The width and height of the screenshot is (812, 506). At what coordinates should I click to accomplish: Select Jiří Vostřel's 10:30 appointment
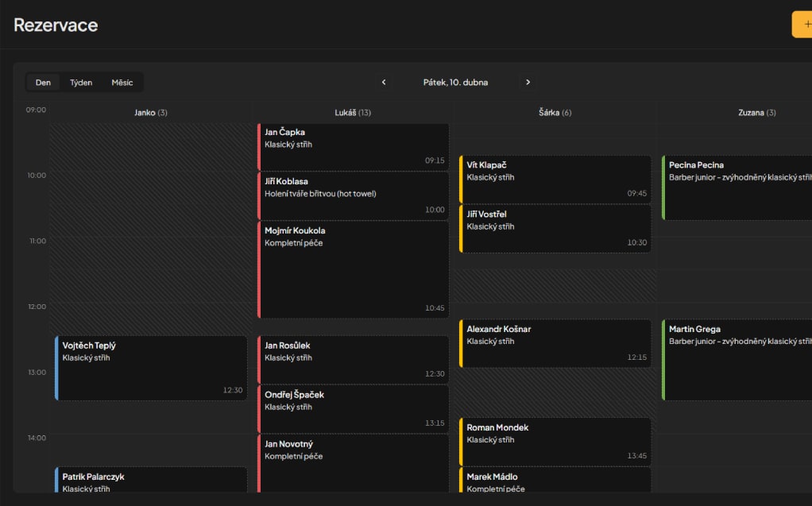[555, 229]
